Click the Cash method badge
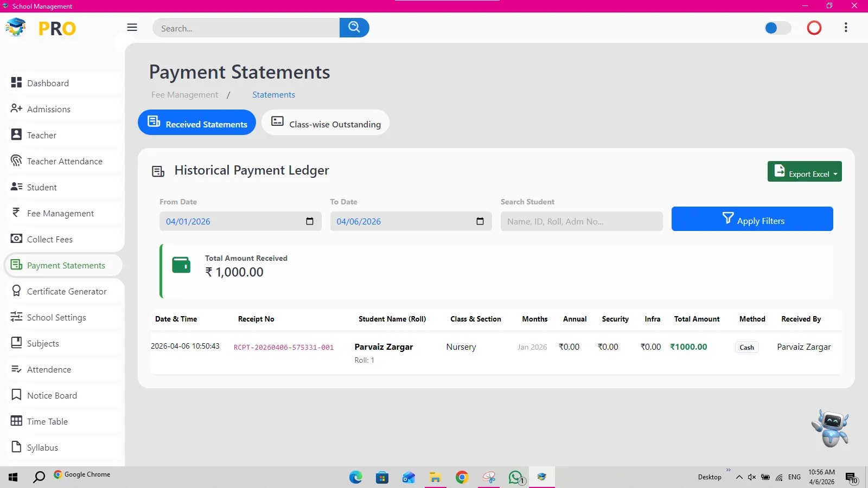The width and height of the screenshot is (868, 488). point(746,348)
